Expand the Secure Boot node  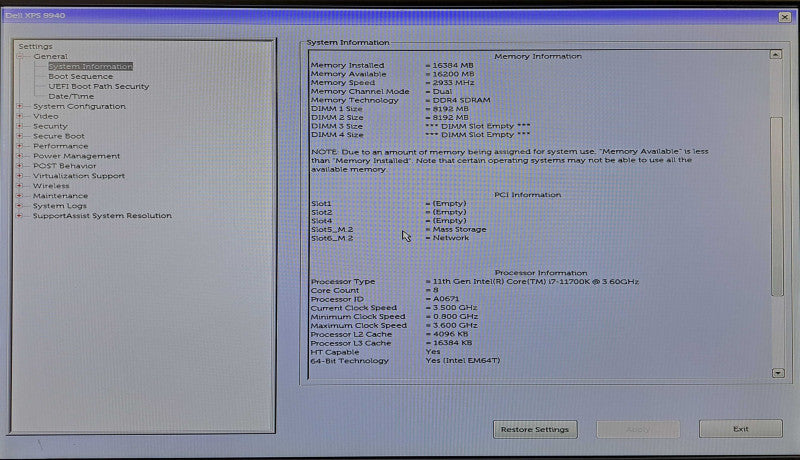tap(20, 136)
